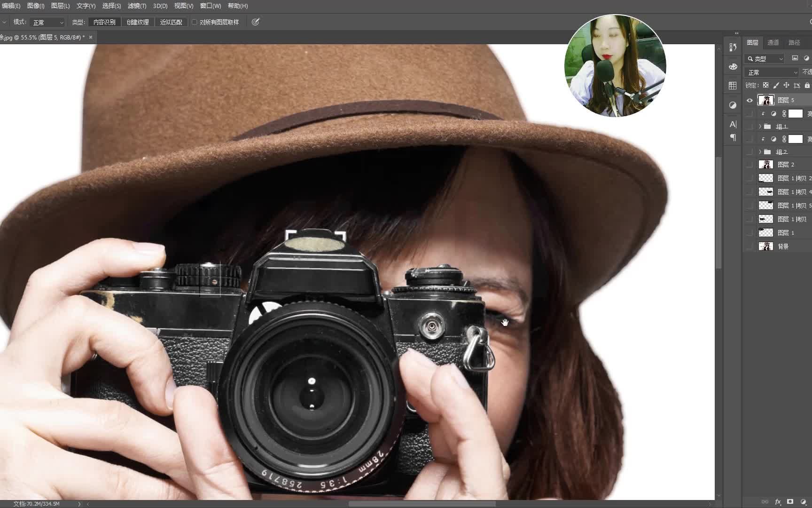Open 图像(I) menu

pyautogui.click(x=36, y=6)
